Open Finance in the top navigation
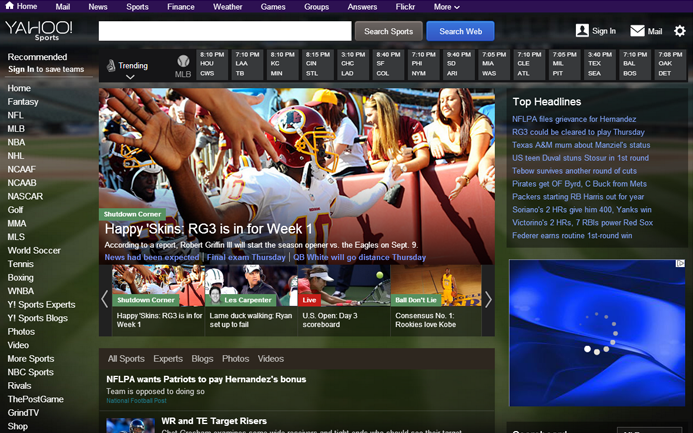Screen dimensions: 693x433 [x=181, y=7]
